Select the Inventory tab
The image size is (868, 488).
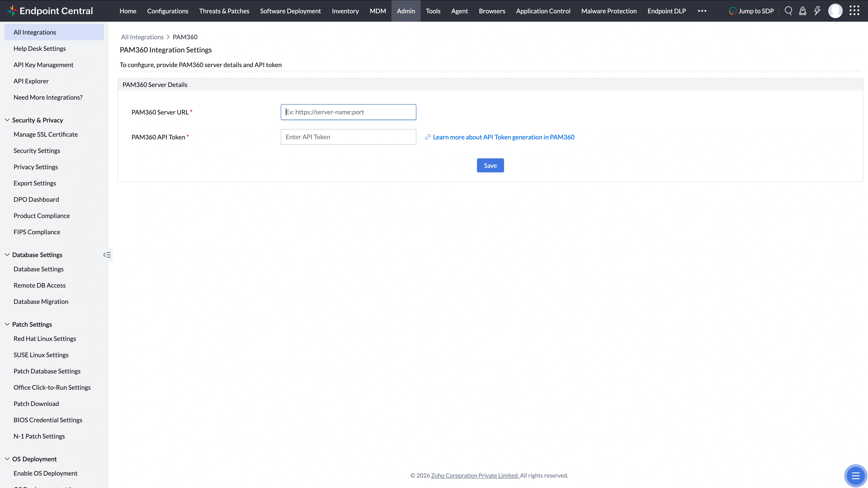[x=345, y=11]
